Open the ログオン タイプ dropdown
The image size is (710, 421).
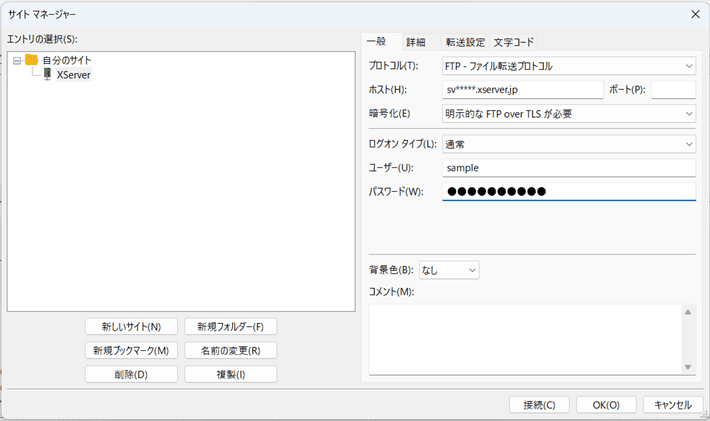[569, 144]
